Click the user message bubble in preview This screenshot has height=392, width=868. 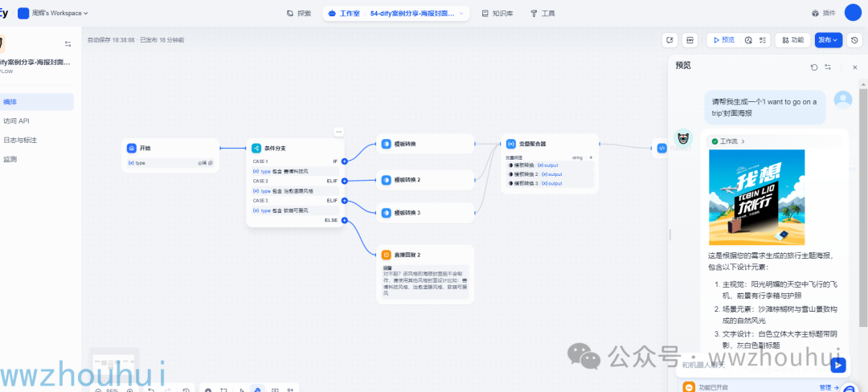pyautogui.click(x=765, y=108)
